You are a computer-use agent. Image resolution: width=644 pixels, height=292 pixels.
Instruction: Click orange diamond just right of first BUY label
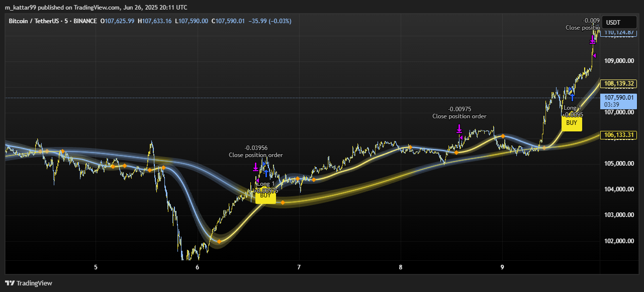pyautogui.click(x=283, y=202)
